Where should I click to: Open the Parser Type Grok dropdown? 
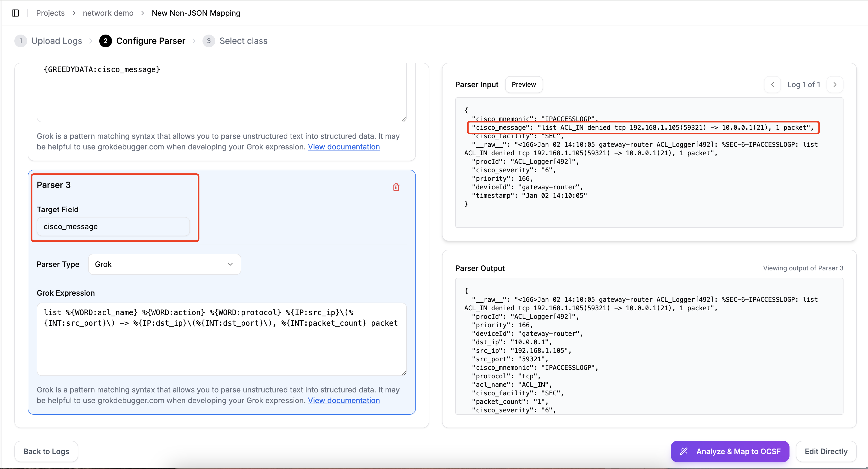[x=164, y=264]
